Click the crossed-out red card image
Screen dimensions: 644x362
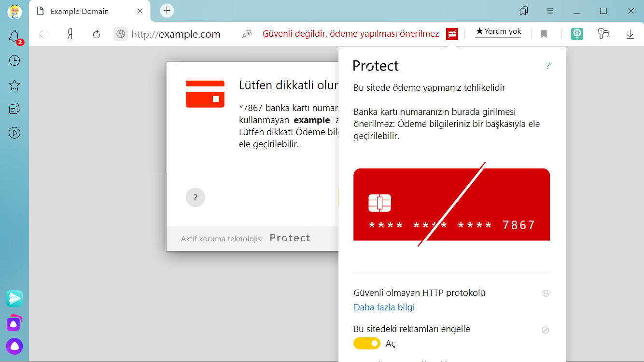452,204
